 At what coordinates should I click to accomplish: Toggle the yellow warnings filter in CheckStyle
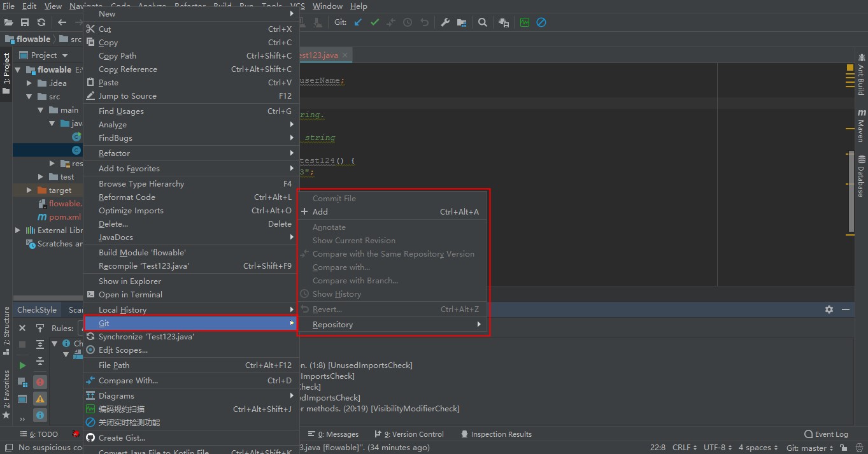(x=40, y=399)
